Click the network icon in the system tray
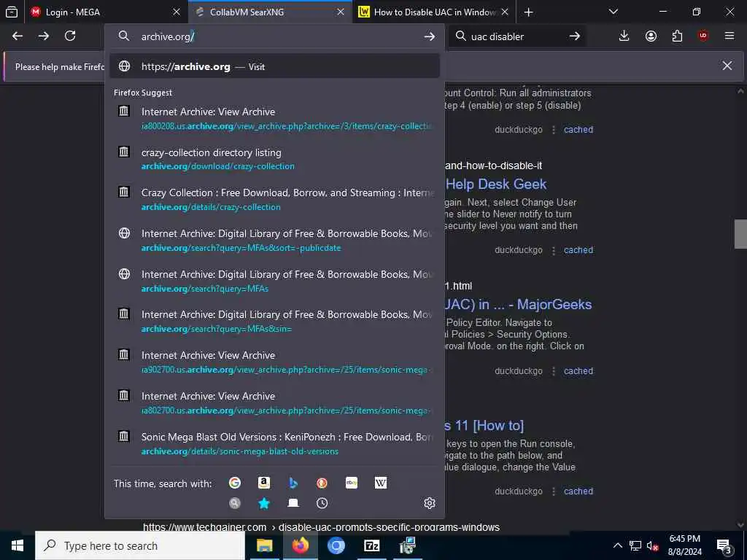The height and width of the screenshot is (560, 747). [635, 545]
